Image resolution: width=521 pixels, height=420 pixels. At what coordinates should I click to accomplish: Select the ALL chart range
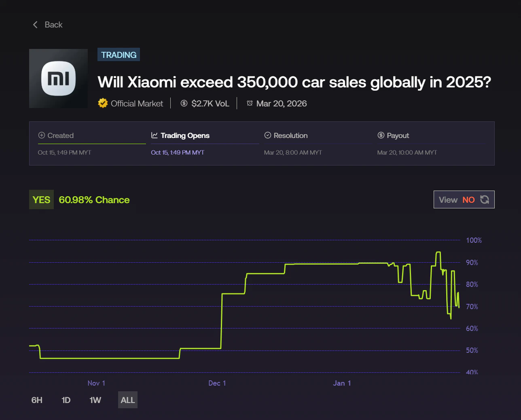click(x=127, y=400)
